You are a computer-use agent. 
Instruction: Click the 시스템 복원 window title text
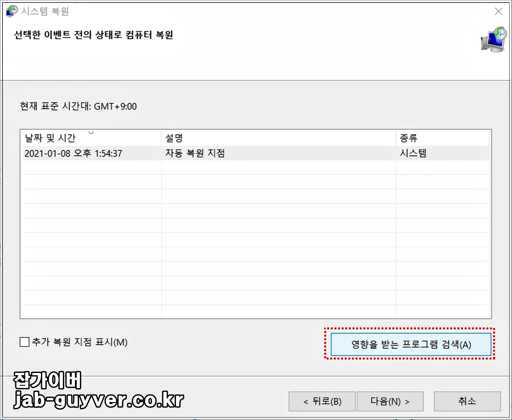click(x=45, y=11)
